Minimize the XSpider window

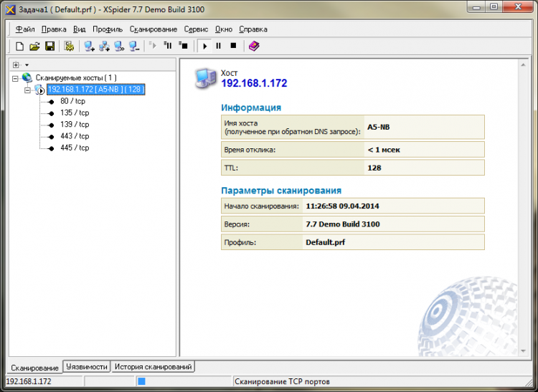(477, 7)
